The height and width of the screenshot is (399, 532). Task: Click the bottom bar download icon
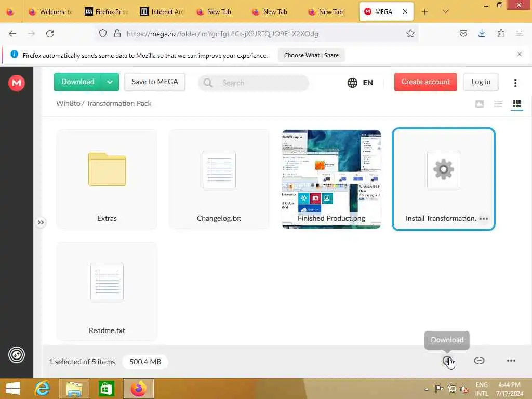click(447, 361)
